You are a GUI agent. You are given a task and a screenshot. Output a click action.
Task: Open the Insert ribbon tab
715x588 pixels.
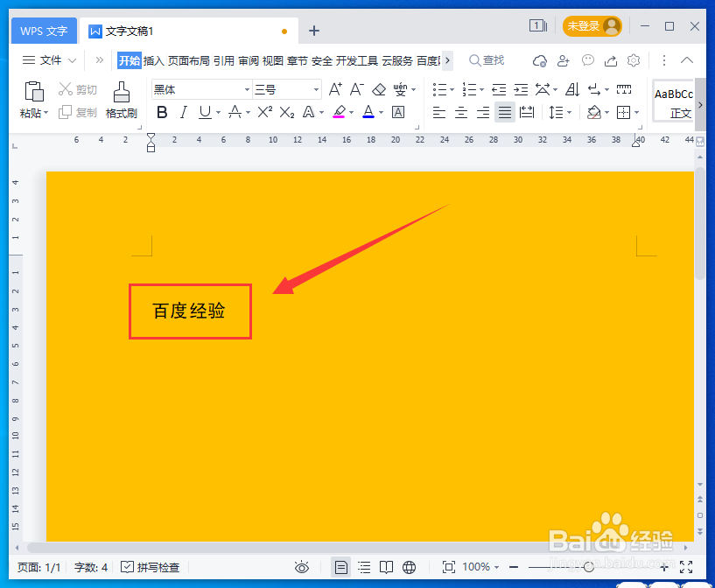point(153,60)
